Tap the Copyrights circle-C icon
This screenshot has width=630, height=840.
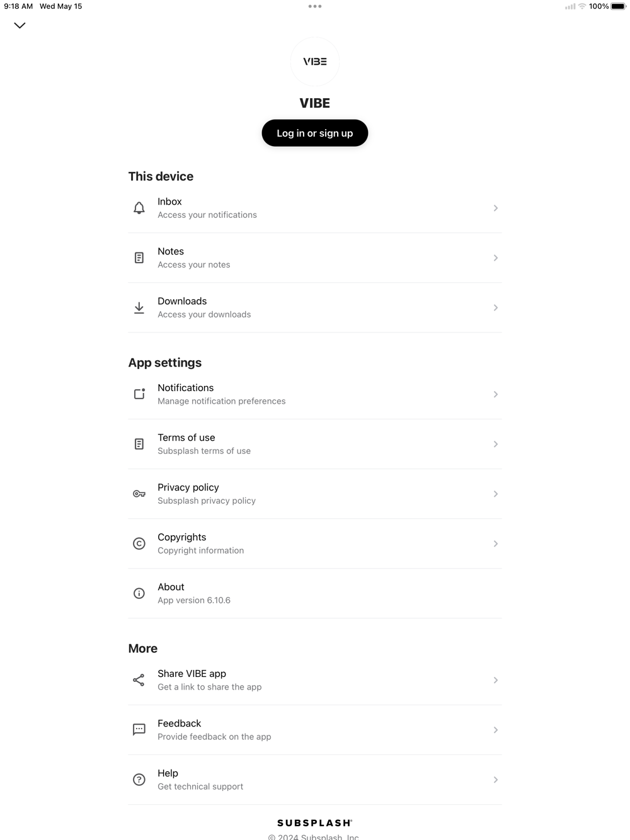pyautogui.click(x=139, y=543)
